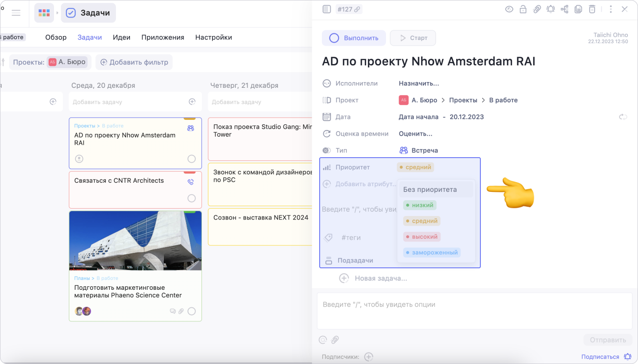Switch to the Обзор tab

point(56,37)
